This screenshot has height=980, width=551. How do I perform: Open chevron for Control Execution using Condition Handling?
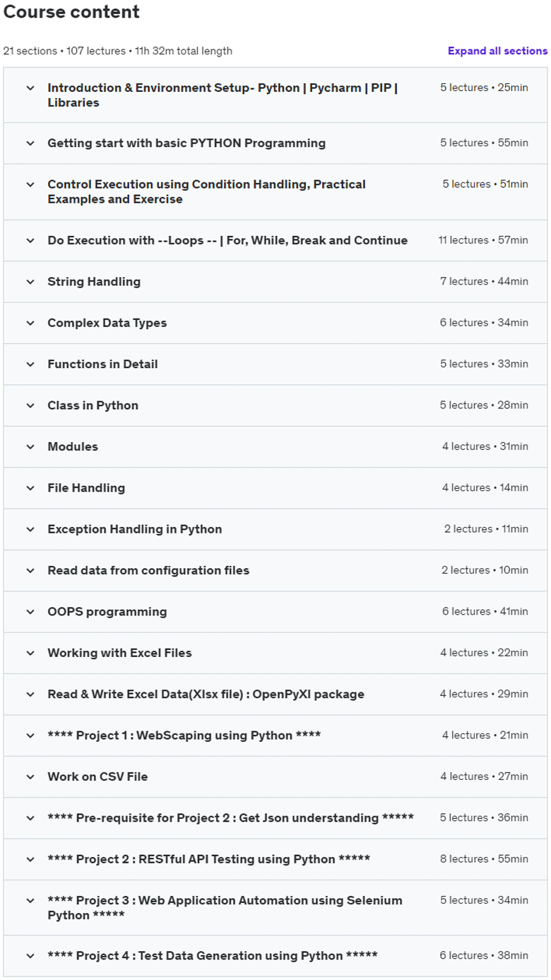click(x=30, y=184)
